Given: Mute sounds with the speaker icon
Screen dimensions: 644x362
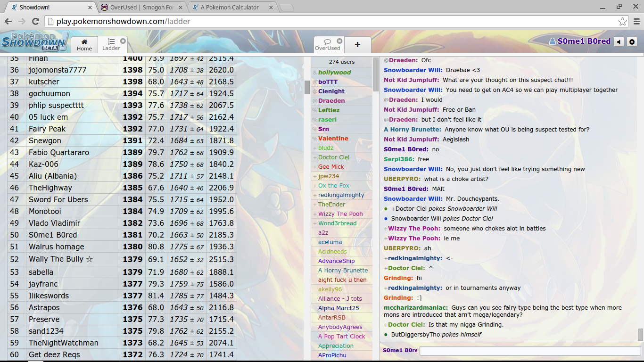Looking at the screenshot, I should [619, 41].
